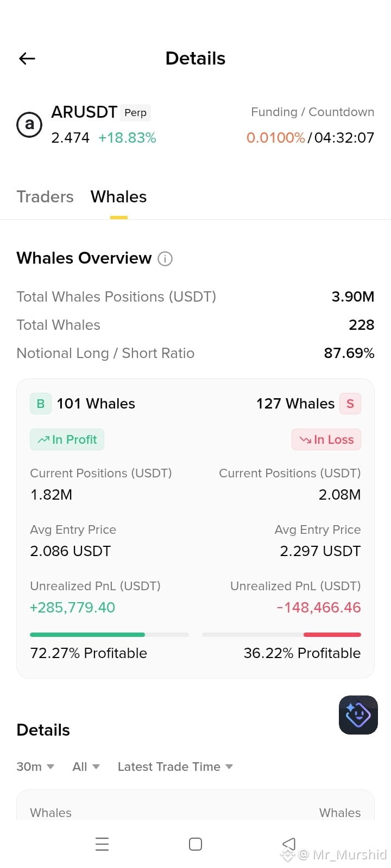The image size is (391, 868).
Task: Open the All filter dropdown
Action: 86,767
